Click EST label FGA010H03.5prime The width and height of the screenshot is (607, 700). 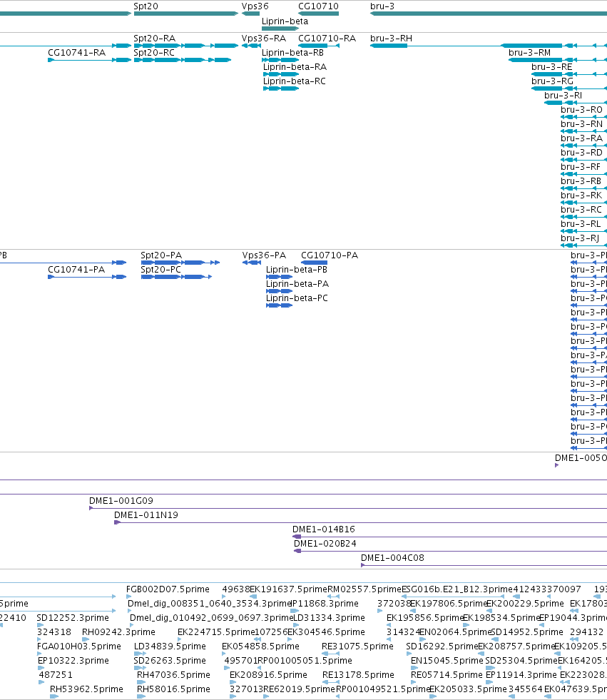click(79, 646)
